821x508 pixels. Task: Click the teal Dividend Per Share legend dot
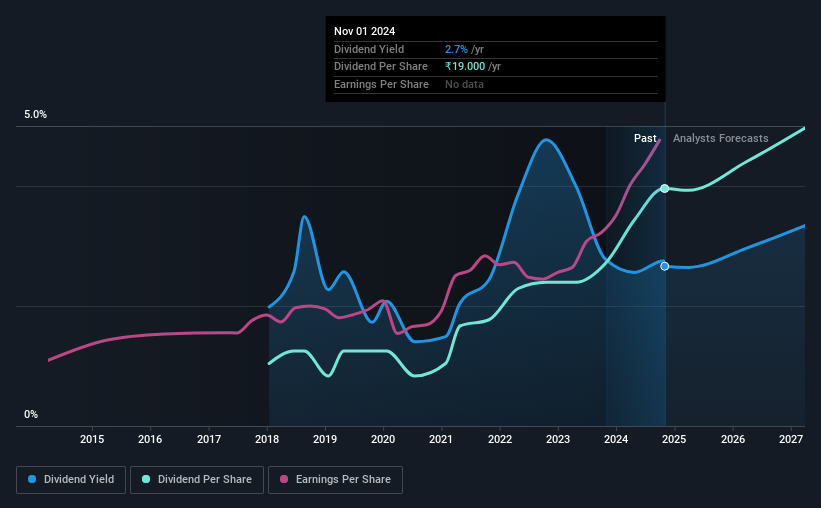[146, 479]
